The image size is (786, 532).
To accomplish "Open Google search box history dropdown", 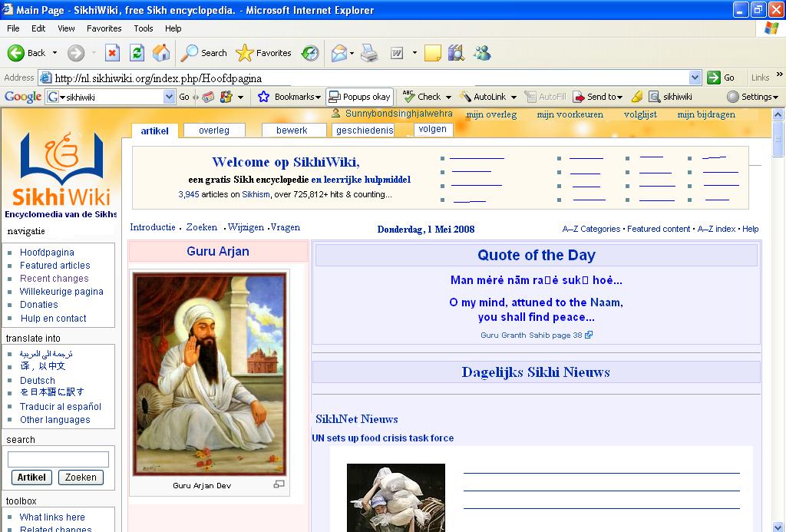I will click(x=170, y=97).
